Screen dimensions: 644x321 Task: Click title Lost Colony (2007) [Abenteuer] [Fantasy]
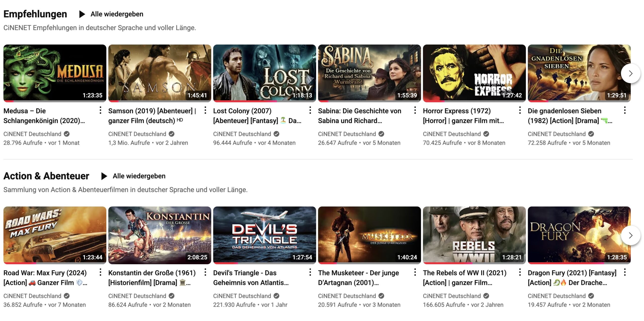click(x=257, y=116)
